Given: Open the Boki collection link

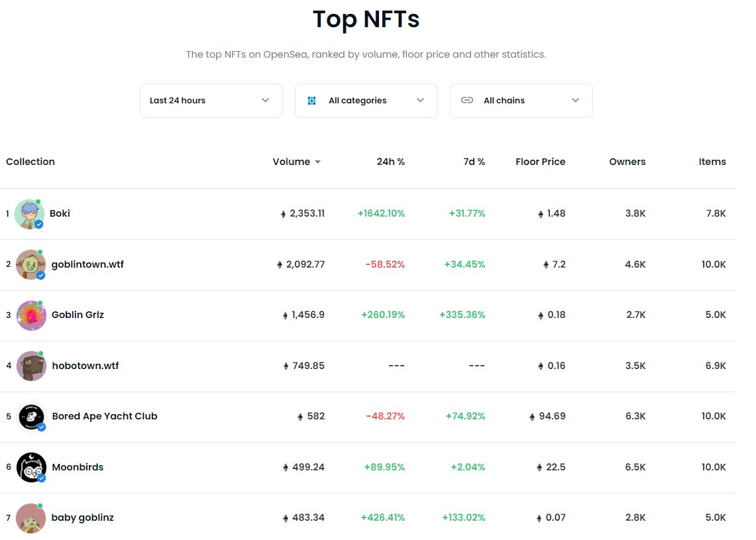Looking at the screenshot, I should (60, 213).
